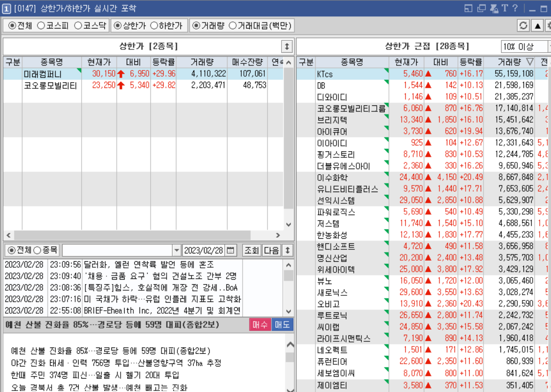Toggle the 상한가 panel expand arrows button

pos(287,47)
